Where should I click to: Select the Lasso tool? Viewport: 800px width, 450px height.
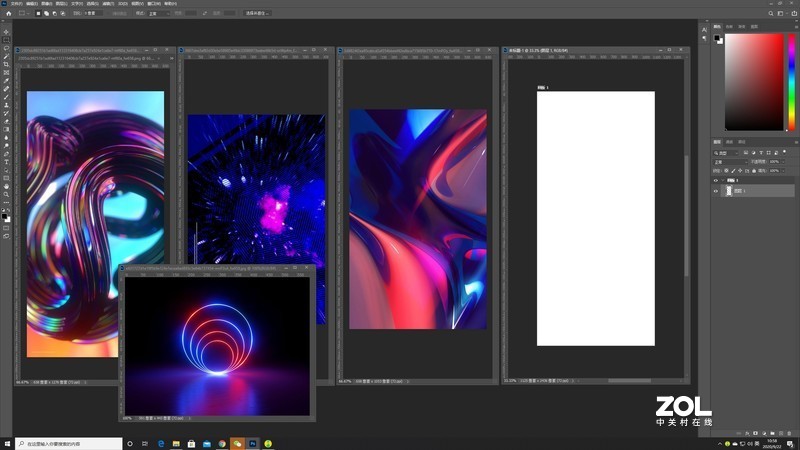pos(6,47)
